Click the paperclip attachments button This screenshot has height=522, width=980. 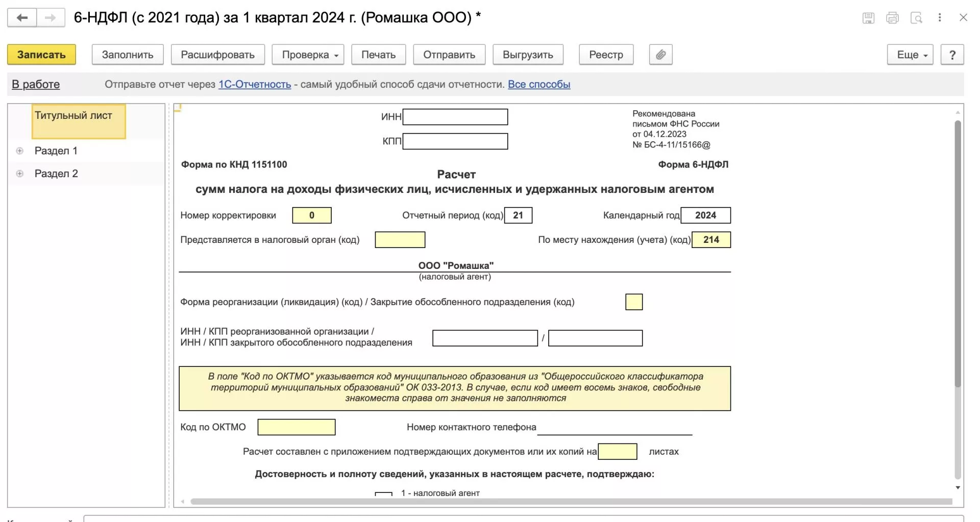(660, 55)
